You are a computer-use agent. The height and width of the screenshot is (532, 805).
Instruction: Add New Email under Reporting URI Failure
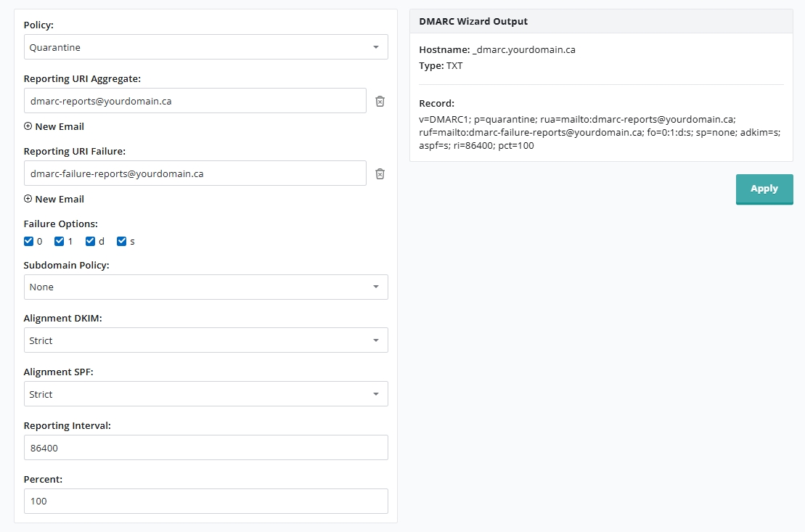point(54,199)
